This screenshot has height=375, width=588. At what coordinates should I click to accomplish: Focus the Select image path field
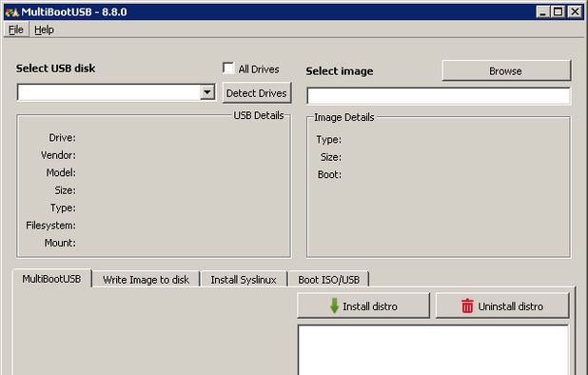coord(439,96)
